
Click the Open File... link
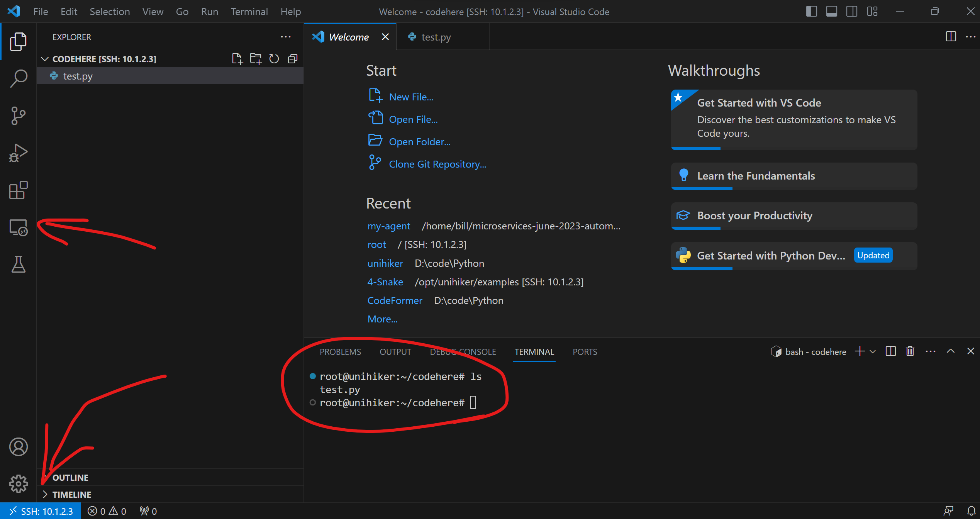tap(413, 119)
